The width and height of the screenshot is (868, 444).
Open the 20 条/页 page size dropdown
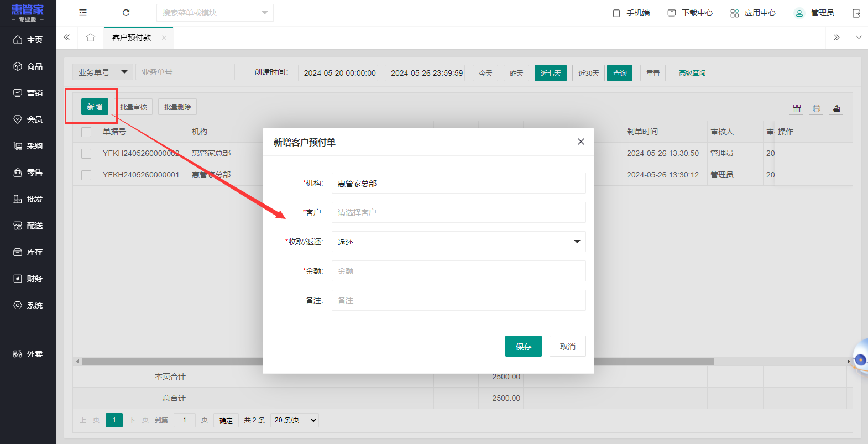pos(295,420)
